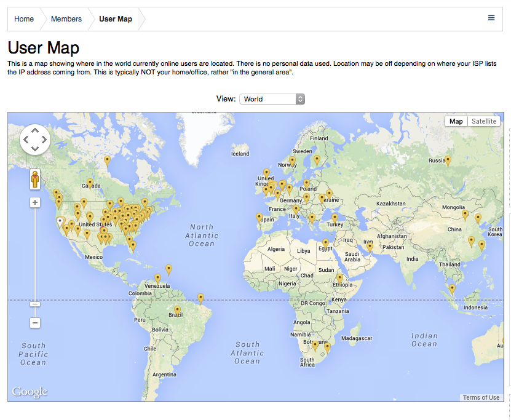Open the Terms of Use link
Viewport: 511px width, 420px height.
[x=481, y=397]
